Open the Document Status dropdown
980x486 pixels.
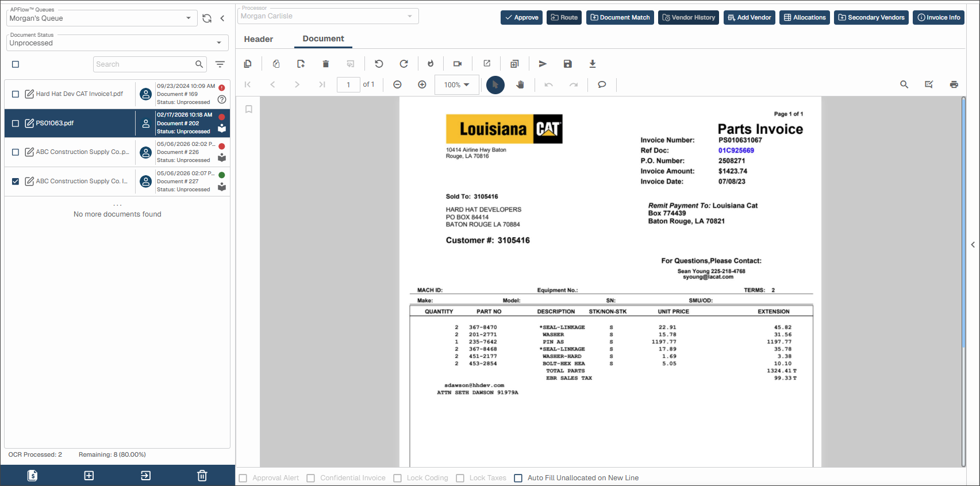click(x=117, y=43)
